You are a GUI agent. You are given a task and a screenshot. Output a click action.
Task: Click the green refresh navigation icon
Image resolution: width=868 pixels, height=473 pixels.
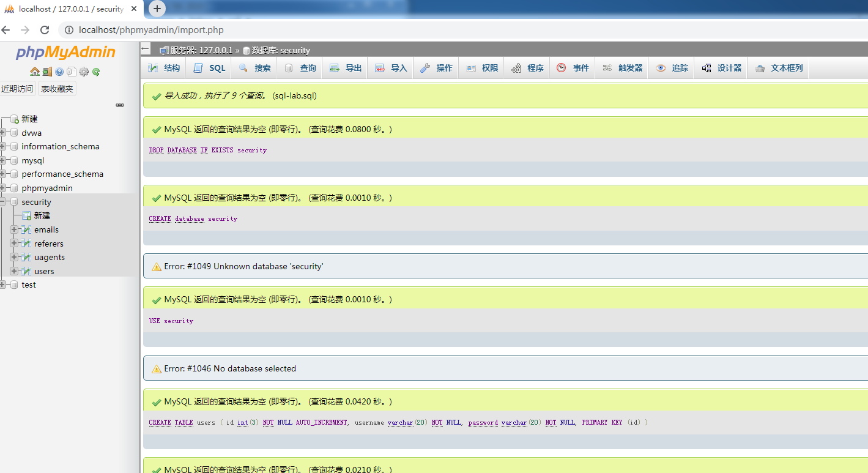[x=96, y=72]
